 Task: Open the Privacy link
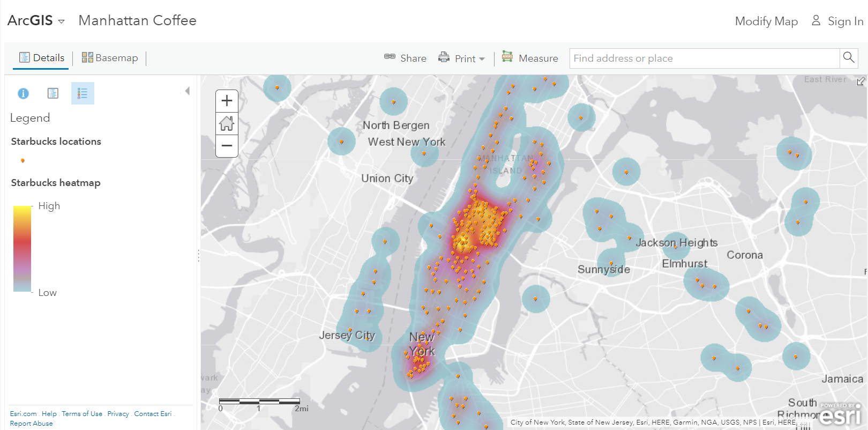coord(118,414)
